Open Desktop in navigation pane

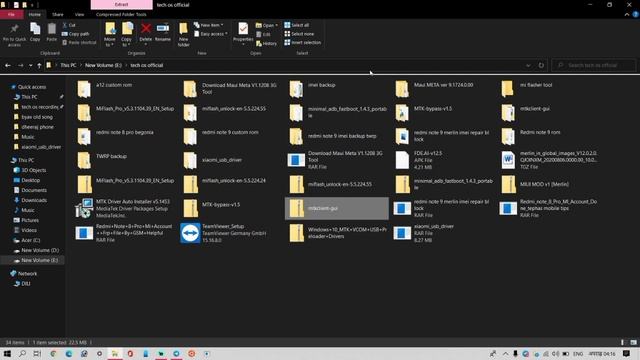click(x=30, y=180)
